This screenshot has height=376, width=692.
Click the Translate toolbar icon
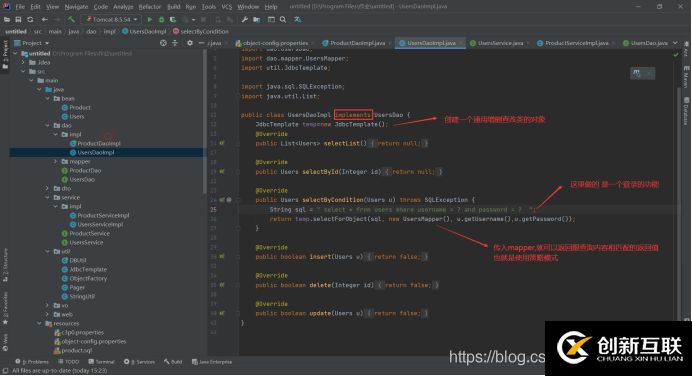tap(298, 19)
